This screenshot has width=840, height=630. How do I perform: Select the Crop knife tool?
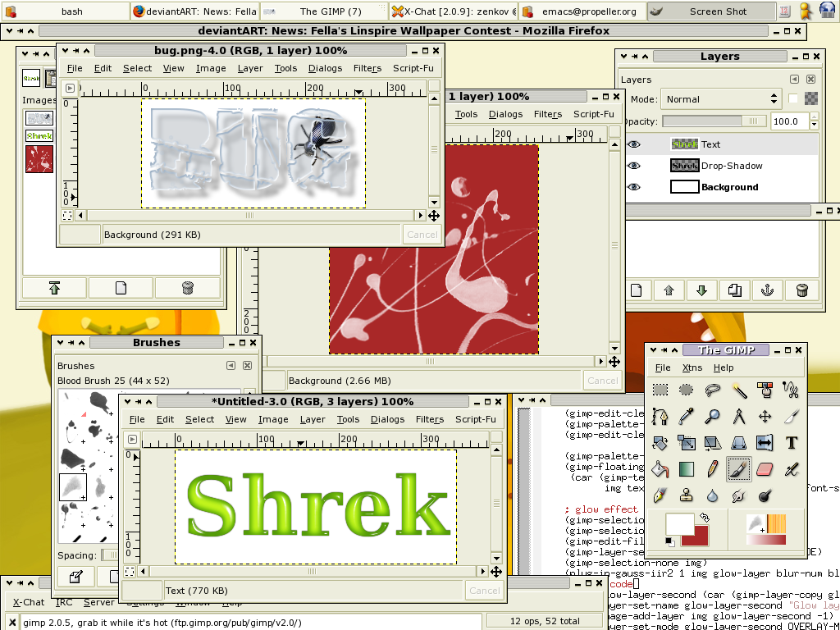pos(792,416)
